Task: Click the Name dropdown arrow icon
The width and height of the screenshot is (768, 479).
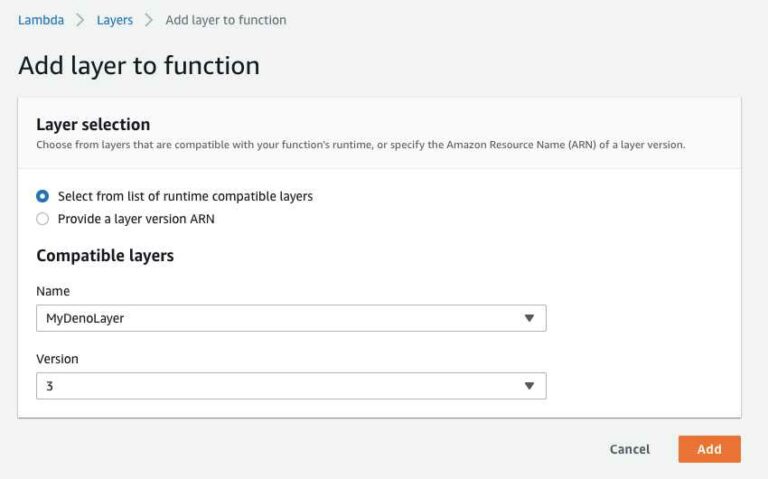Action: click(529, 318)
